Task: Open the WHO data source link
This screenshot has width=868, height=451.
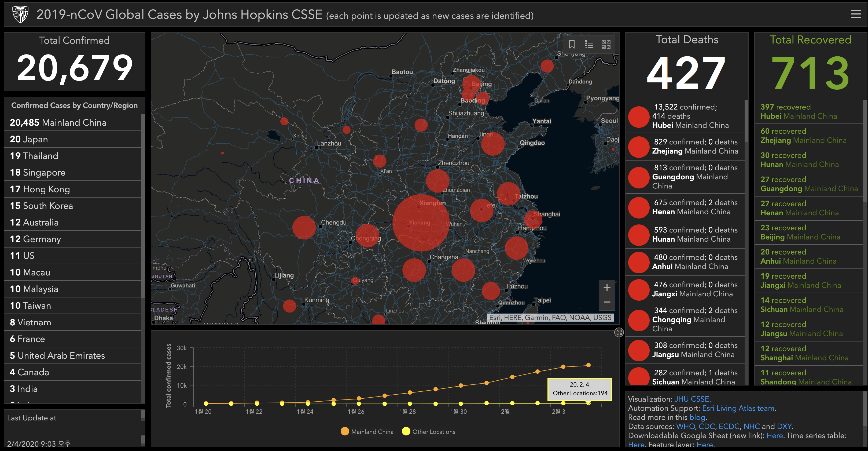Action: tap(685, 426)
